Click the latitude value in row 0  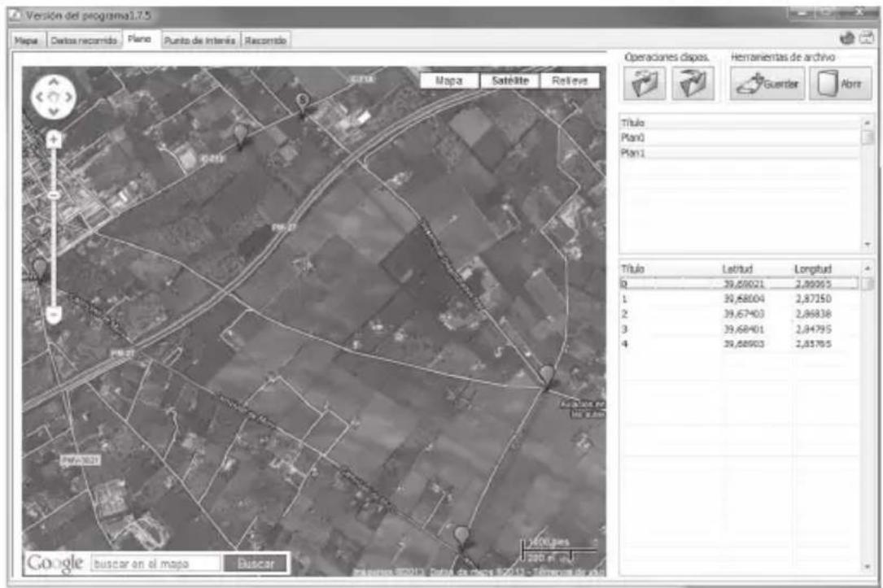coord(743,284)
